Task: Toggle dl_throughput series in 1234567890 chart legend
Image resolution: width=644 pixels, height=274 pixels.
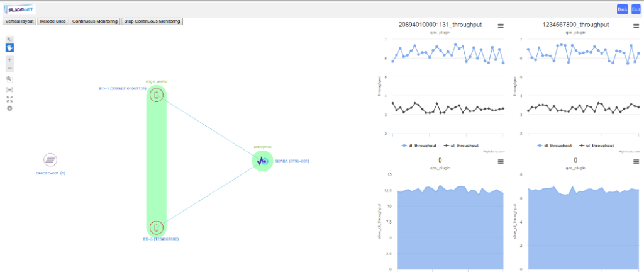Action: click(555, 145)
